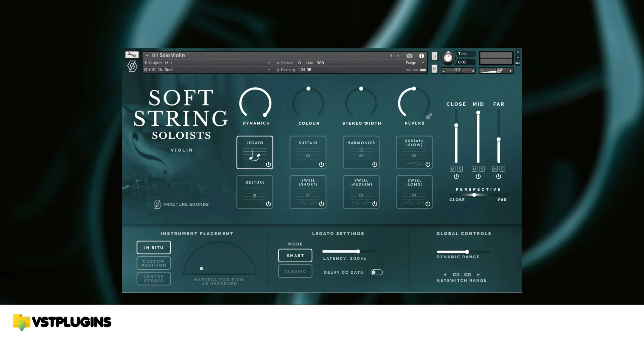This screenshot has height=341, width=644.
Task: Select the Swell (Long) articulation box
Action: click(414, 192)
